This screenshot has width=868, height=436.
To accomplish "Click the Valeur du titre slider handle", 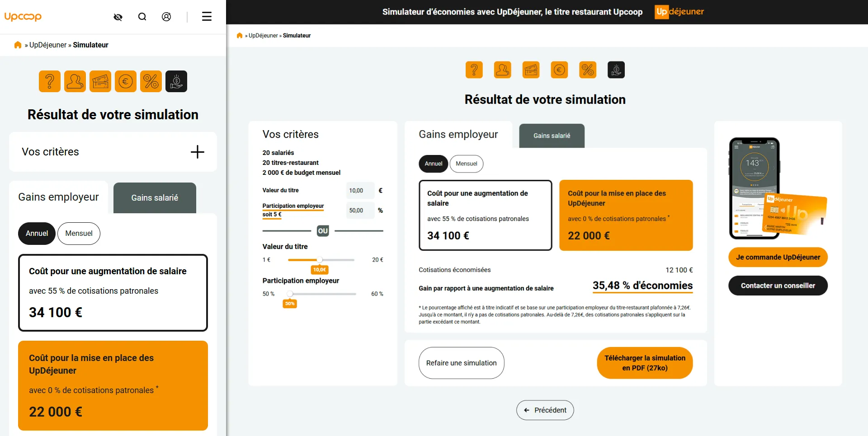I will 320,260.
